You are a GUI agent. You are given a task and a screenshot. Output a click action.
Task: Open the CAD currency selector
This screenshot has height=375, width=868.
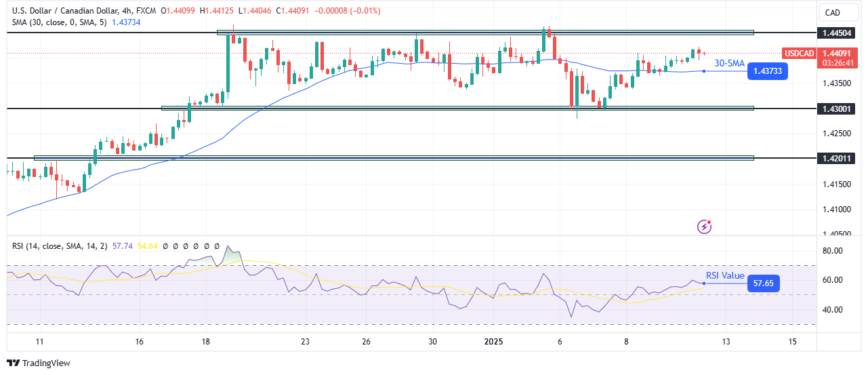pos(838,12)
